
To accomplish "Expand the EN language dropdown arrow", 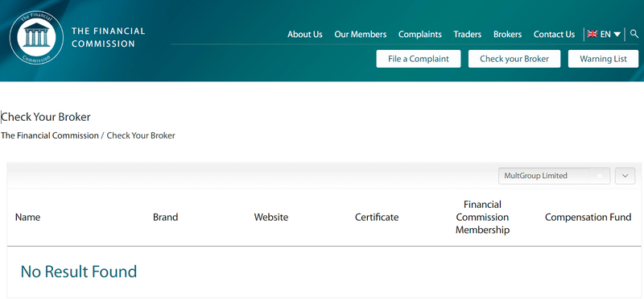I will coord(617,35).
